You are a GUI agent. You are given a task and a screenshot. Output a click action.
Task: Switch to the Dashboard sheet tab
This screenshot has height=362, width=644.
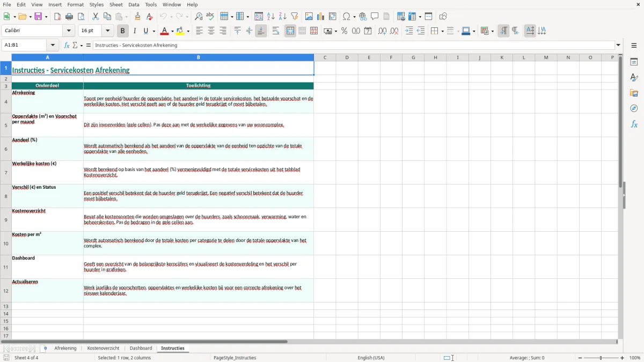click(141, 348)
